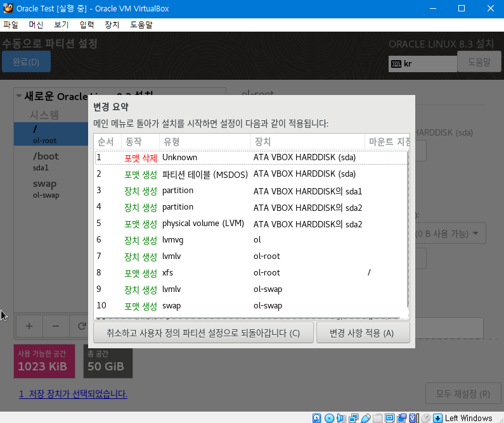
Task: Open the 파일 menu
Action: (x=11, y=25)
